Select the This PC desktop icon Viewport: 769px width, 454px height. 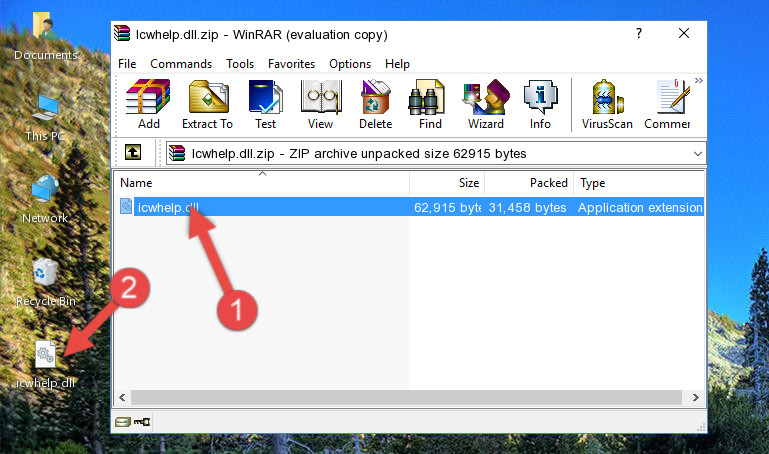point(45,118)
